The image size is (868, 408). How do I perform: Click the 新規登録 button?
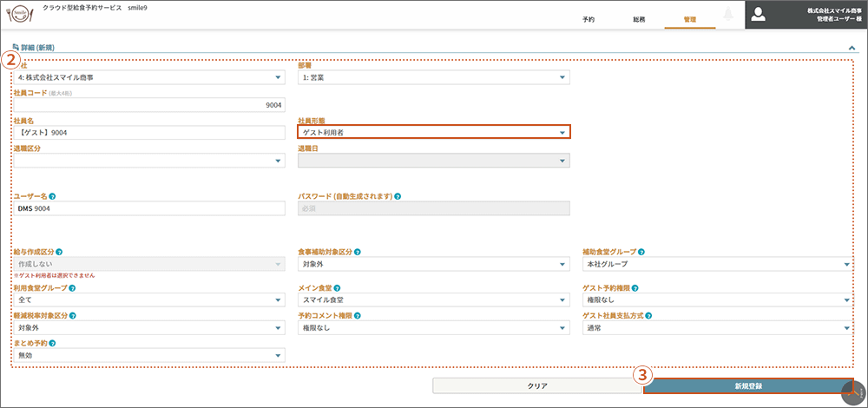(x=748, y=385)
